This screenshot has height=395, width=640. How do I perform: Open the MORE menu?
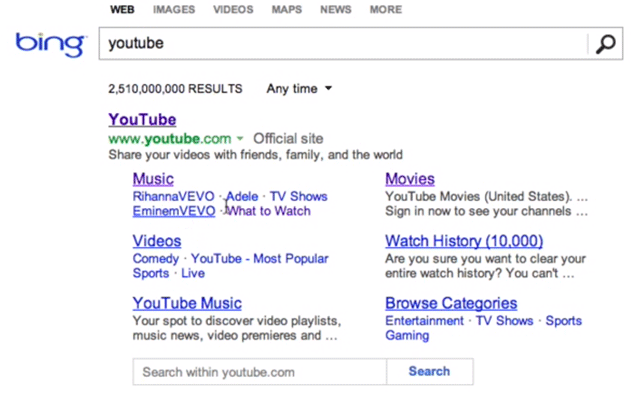click(386, 9)
